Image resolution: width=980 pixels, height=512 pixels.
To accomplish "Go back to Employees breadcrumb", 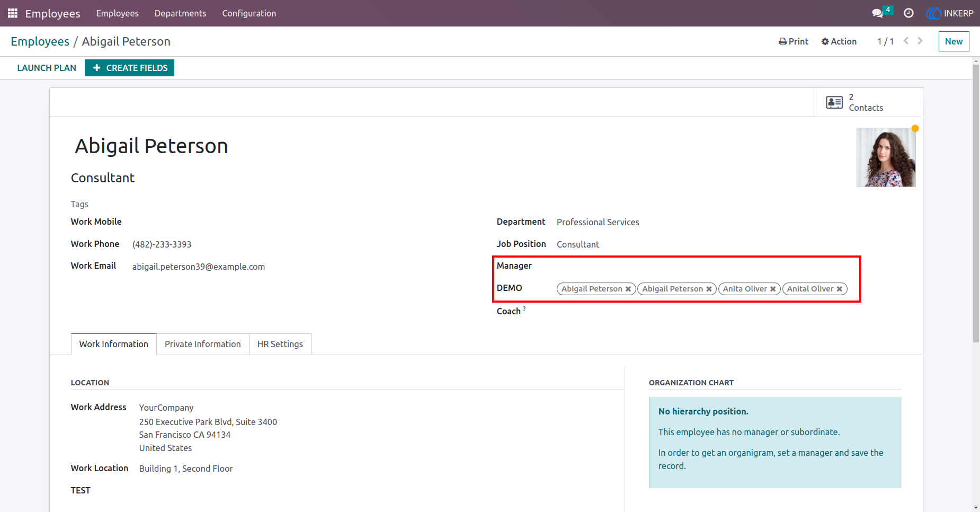I will click(40, 41).
